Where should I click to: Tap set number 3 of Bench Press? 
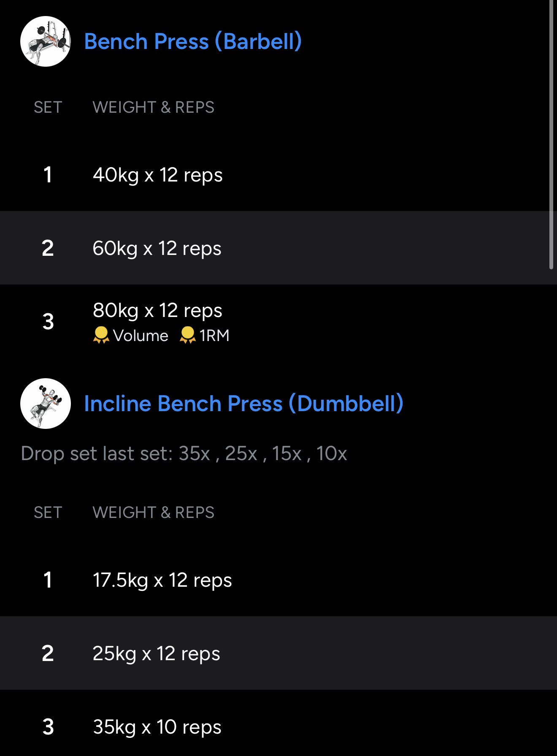pos(48,322)
